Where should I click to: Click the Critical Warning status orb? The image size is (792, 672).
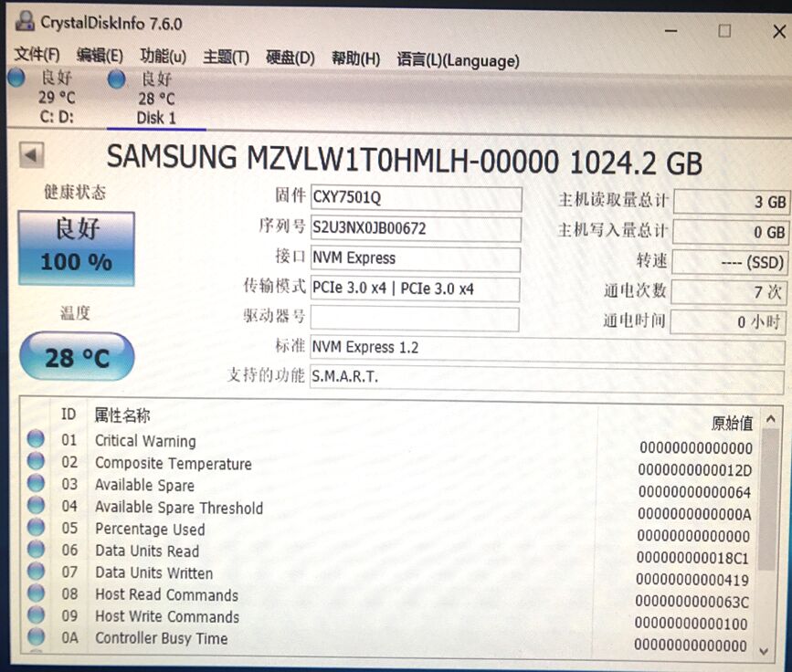tap(36, 440)
